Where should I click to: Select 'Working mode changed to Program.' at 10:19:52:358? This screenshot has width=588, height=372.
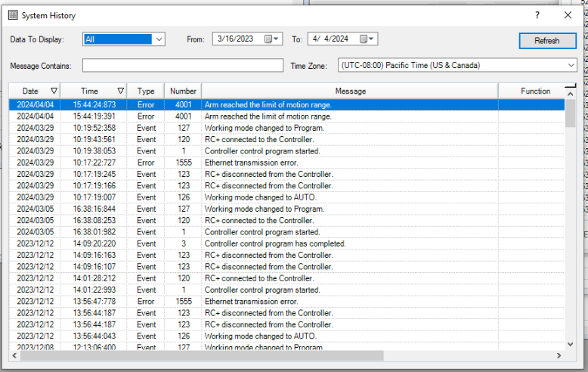point(287,128)
